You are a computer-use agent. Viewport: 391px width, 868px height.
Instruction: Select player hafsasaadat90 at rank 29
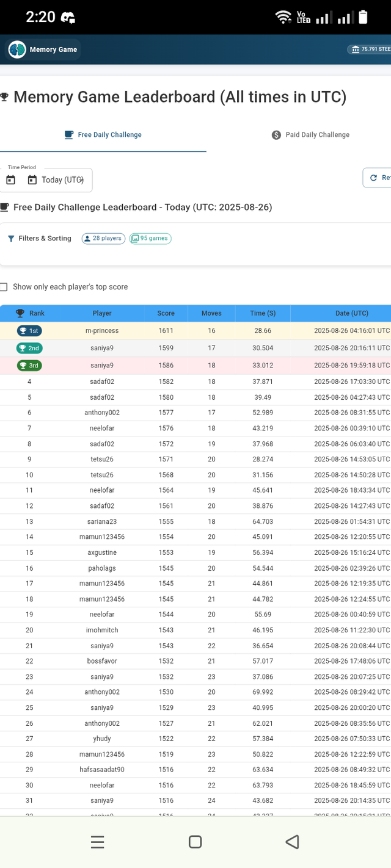102,770
